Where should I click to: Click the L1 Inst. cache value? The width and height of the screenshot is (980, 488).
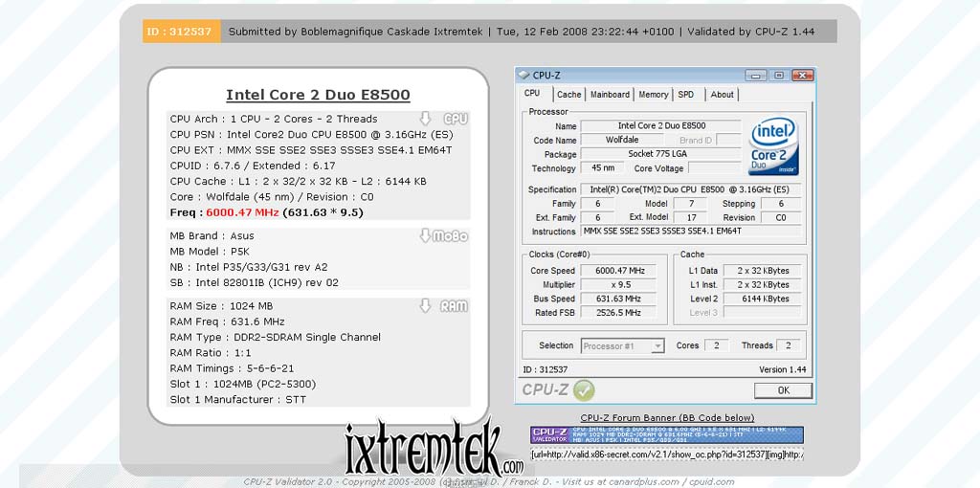point(763,284)
